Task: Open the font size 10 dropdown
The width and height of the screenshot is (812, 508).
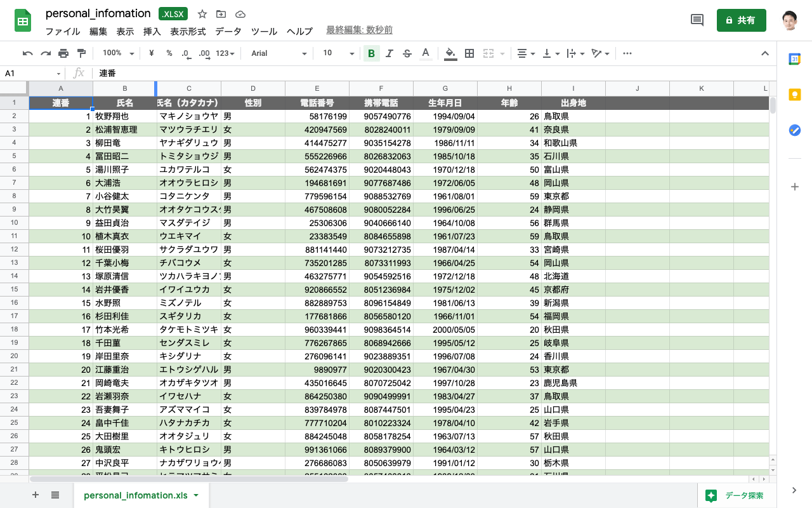Action: pyautogui.click(x=339, y=53)
